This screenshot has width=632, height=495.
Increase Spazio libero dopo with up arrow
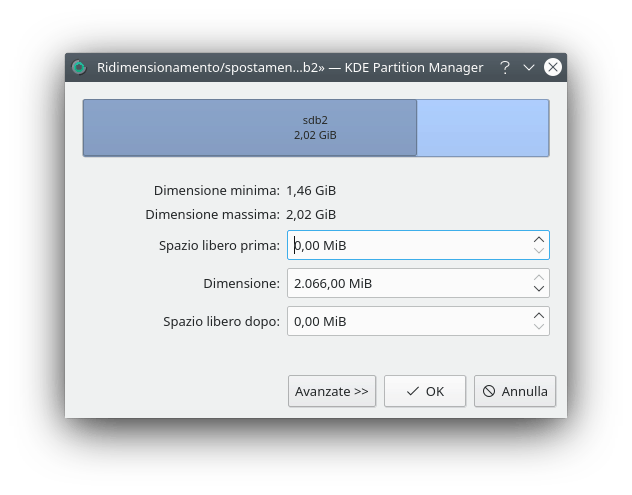click(x=539, y=315)
